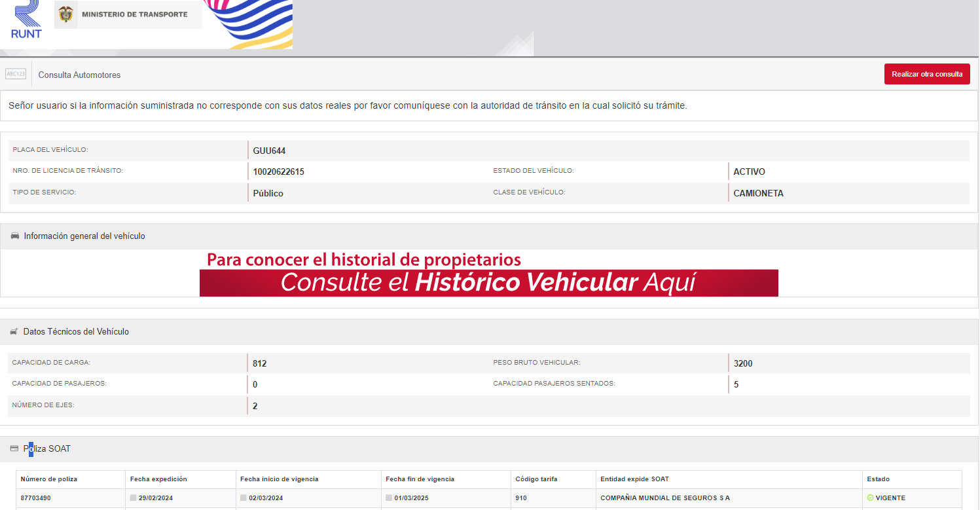Click the Entidad expide SOAT column header
The height and width of the screenshot is (510, 980).
[634, 479]
